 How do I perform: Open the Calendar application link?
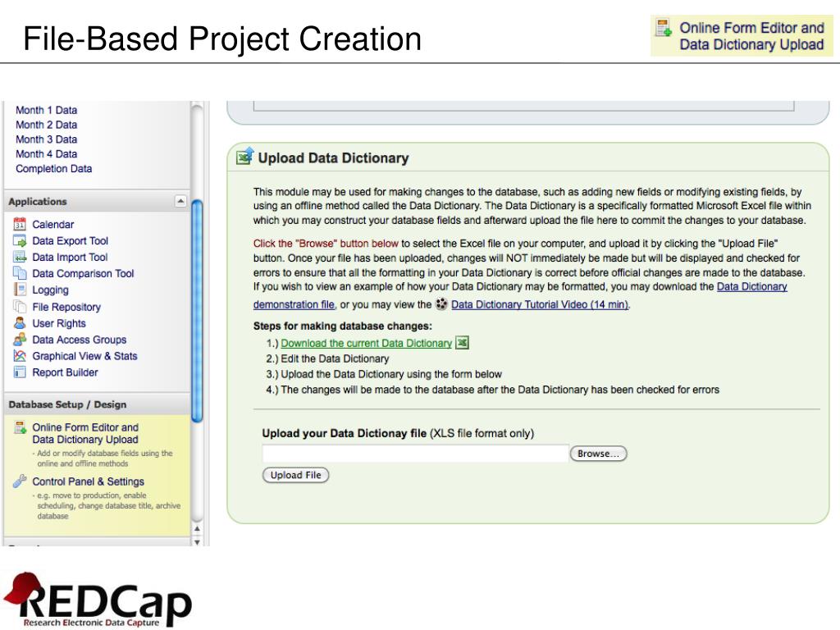click(x=53, y=225)
